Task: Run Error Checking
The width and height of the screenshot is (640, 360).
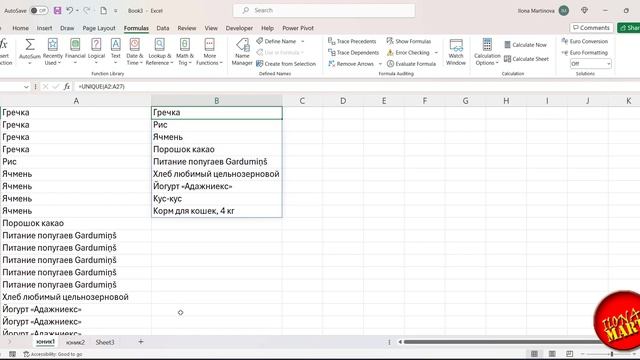Action: pos(408,53)
